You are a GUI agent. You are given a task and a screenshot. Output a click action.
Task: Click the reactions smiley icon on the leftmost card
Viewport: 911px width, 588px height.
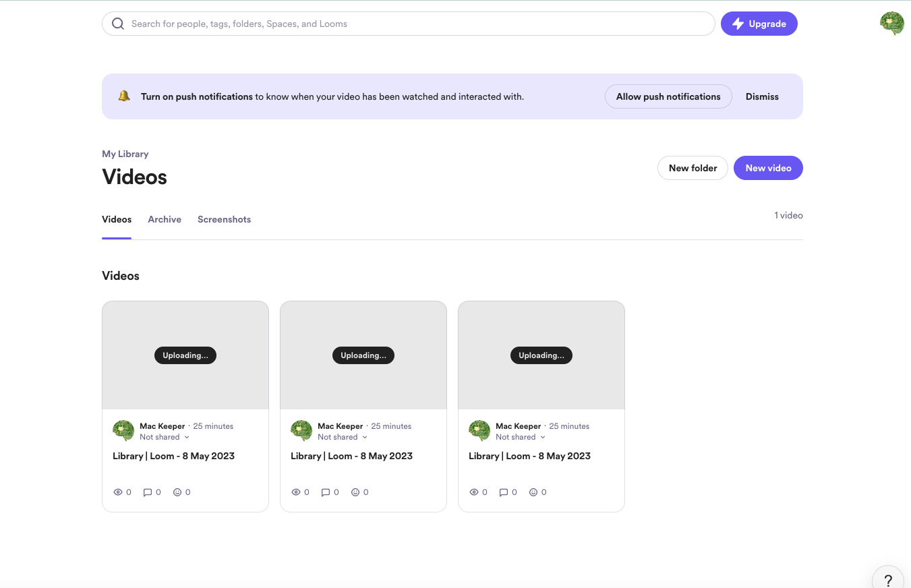[177, 492]
